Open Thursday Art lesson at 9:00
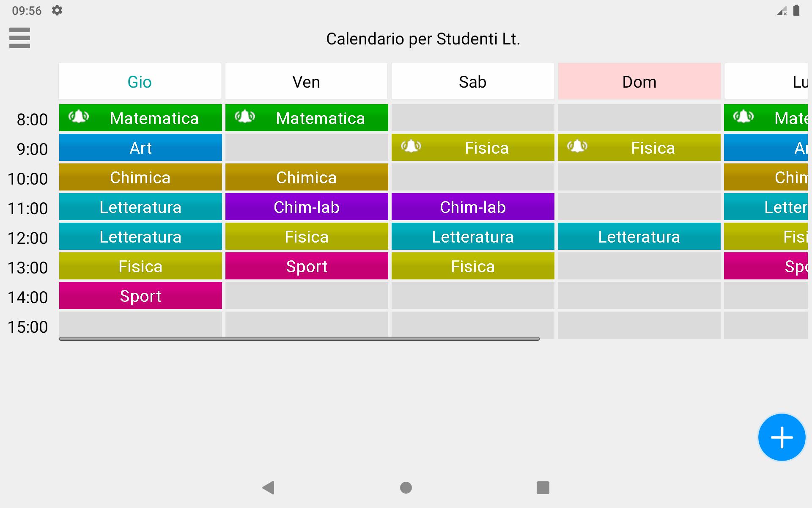Viewport: 812px width, 508px height. click(140, 148)
